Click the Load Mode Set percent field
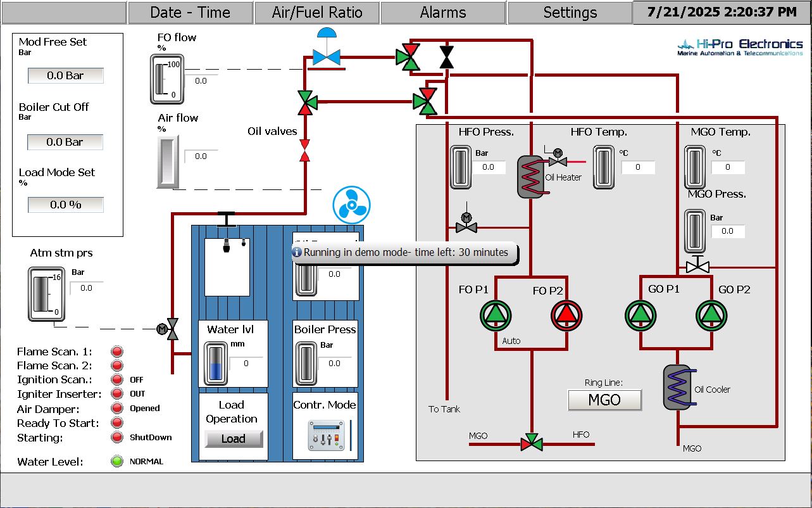 [65, 205]
